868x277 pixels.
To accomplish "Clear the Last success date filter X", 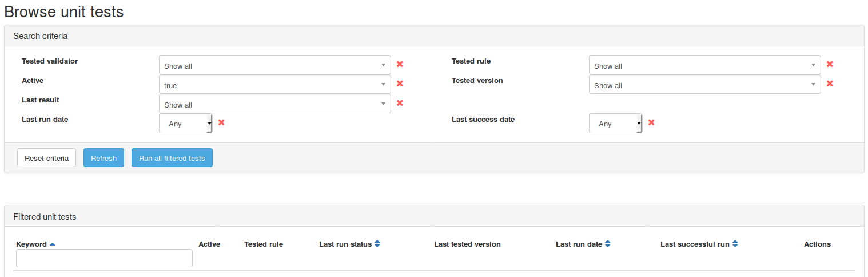I will coord(651,122).
